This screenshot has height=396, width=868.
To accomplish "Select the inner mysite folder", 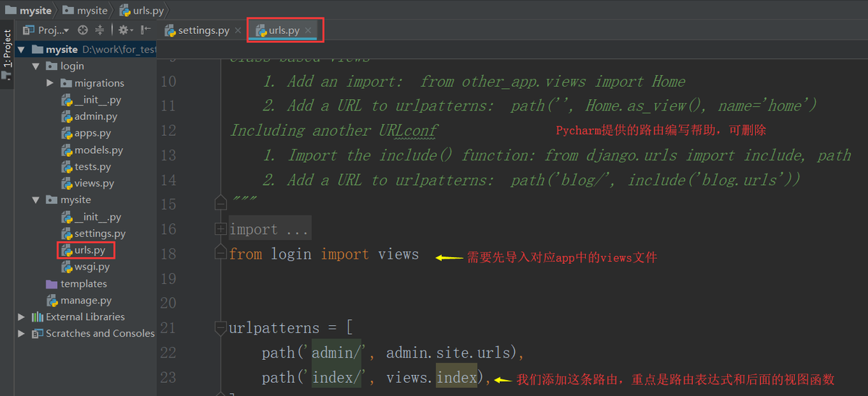I will coord(76,200).
